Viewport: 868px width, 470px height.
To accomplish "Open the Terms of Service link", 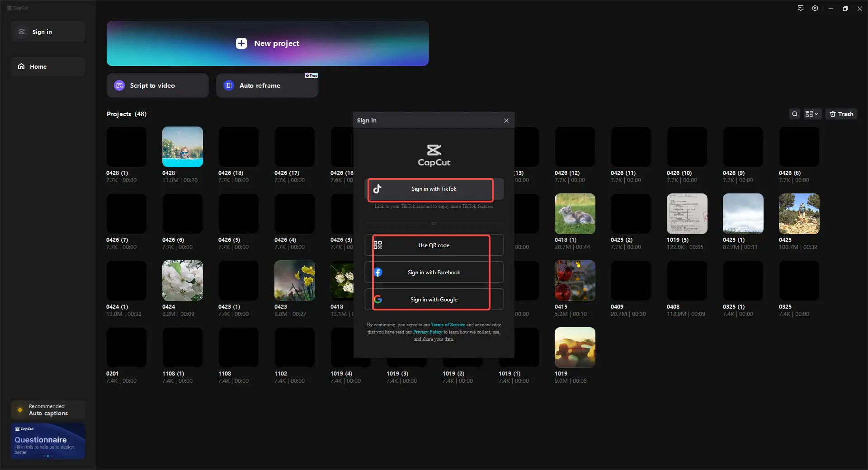I will pyautogui.click(x=448, y=325).
